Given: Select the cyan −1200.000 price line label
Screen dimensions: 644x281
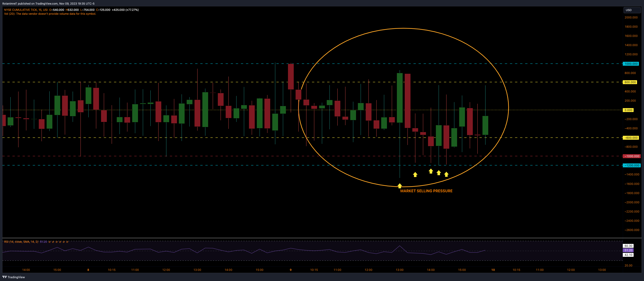Looking at the screenshot, I should 632,165.
